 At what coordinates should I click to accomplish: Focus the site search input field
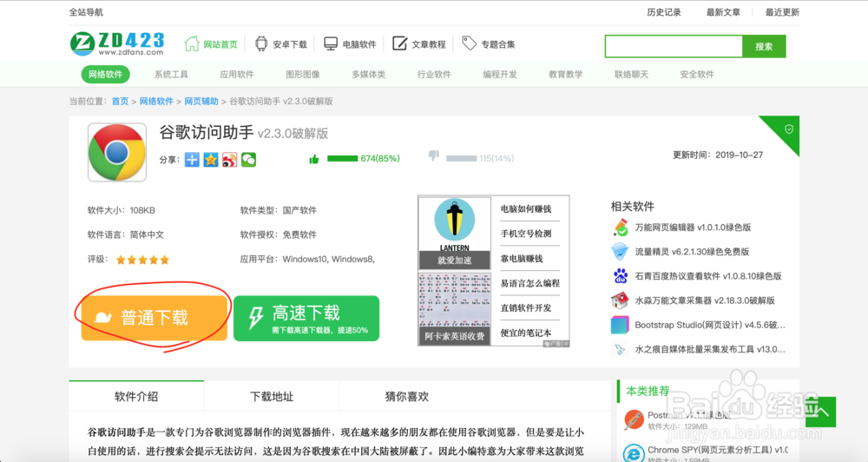pos(674,47)
